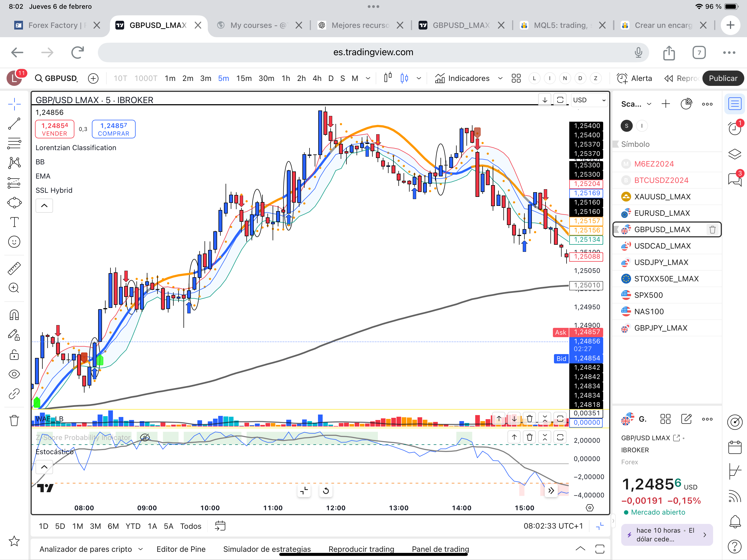Switch to 1h timeframe
This screenshot has height=560, width=747.
coord(286,78)
